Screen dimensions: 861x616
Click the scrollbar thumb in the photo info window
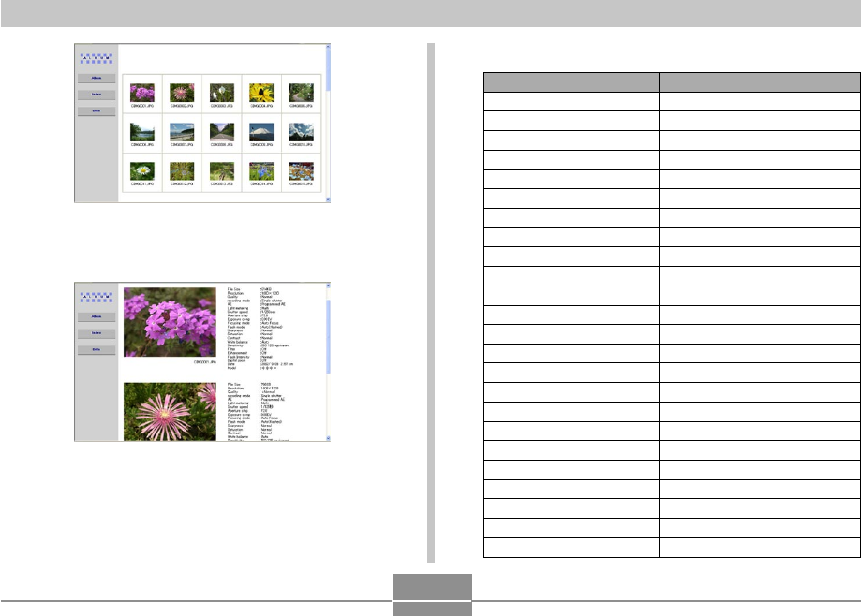[328, 337]
